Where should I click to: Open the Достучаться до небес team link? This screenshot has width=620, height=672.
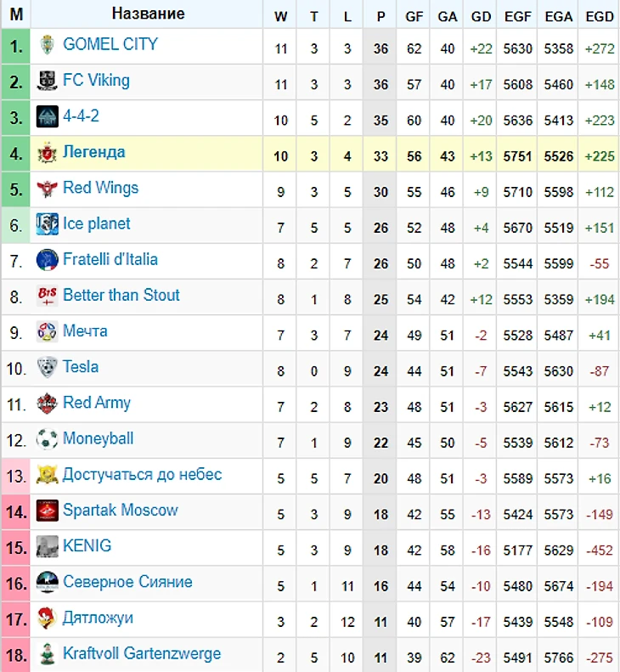142,474
